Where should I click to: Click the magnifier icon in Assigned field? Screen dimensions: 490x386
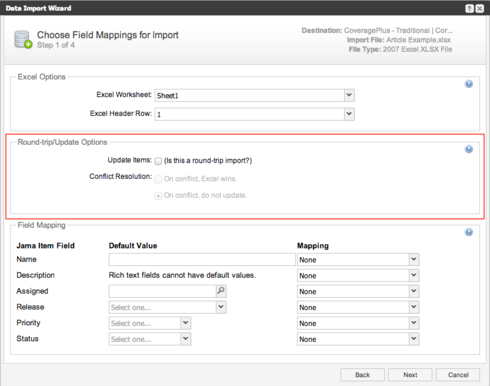221,291
